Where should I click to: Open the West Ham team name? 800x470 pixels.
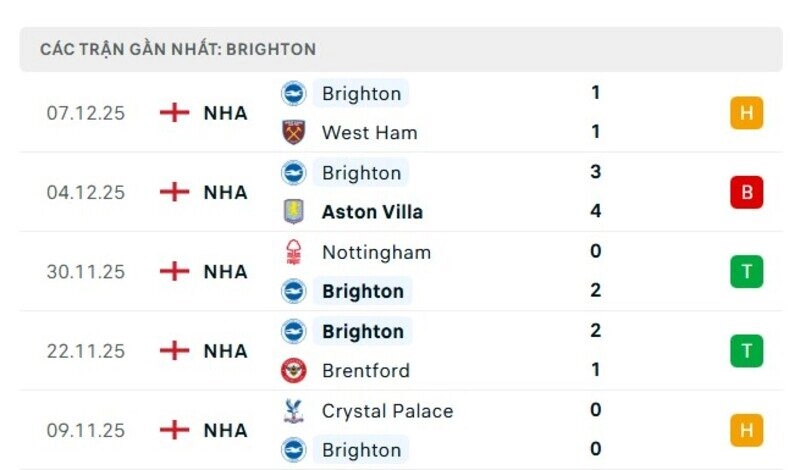(x=369, y=132)
